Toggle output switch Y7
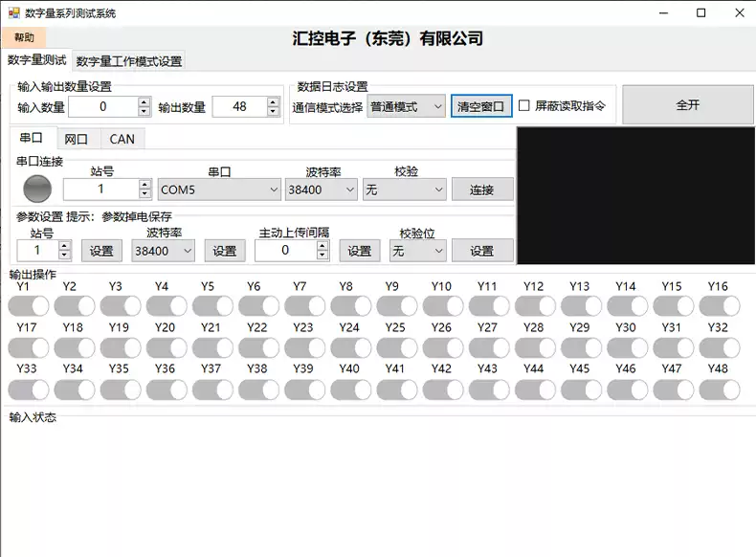The image size is (756, 557). (304, 305)
